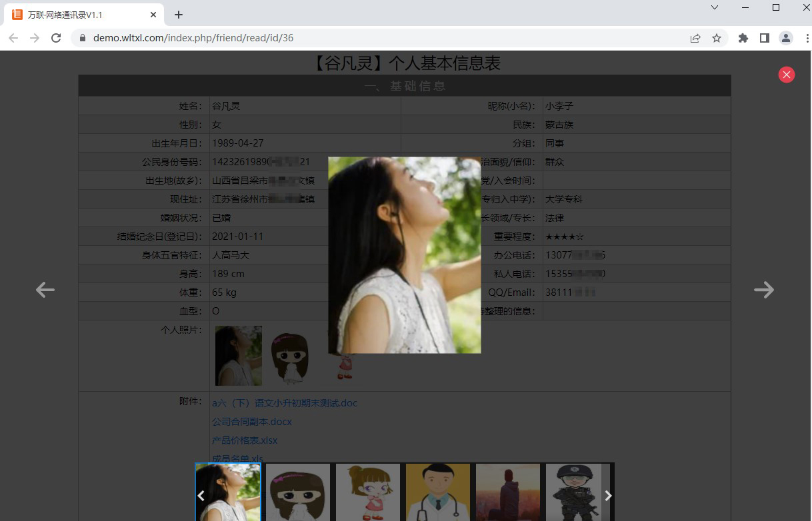Click the nickname value 小李子
Screen dimensions: 812x521
(x=559, y=106)
